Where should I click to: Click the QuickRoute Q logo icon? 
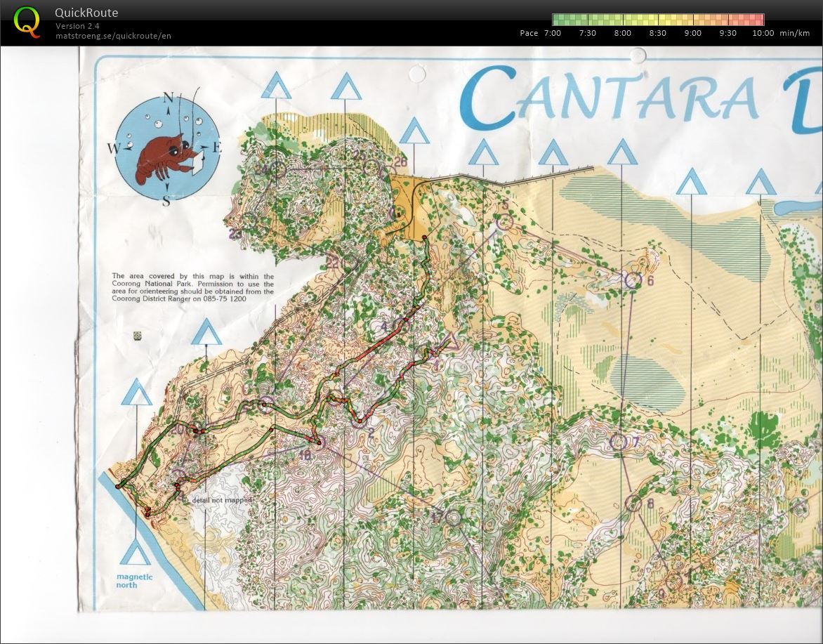tap(27, 22)
